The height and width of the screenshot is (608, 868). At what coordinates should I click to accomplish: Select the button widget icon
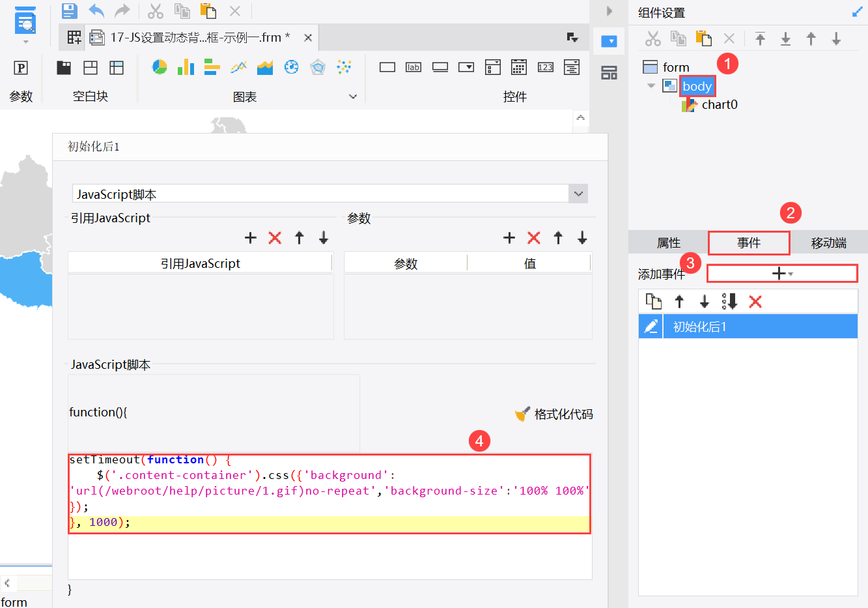pos(440,67)
